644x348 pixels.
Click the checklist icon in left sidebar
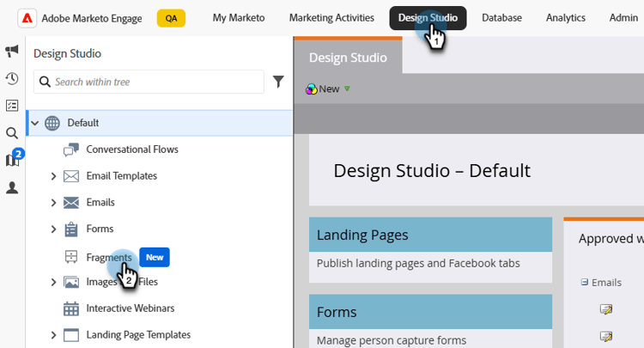(x=12, y=106)
